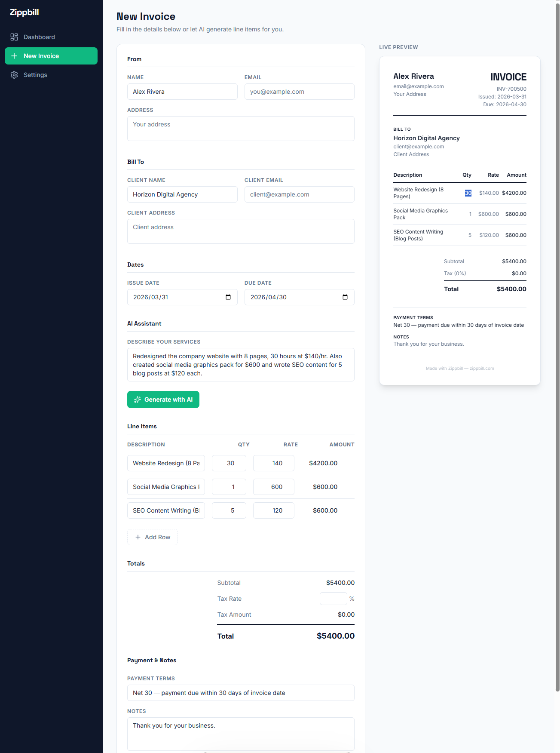Click the sparkle icon on Generate with AI
The width and height of the screenshot is (560, 753).
point(138,400)
